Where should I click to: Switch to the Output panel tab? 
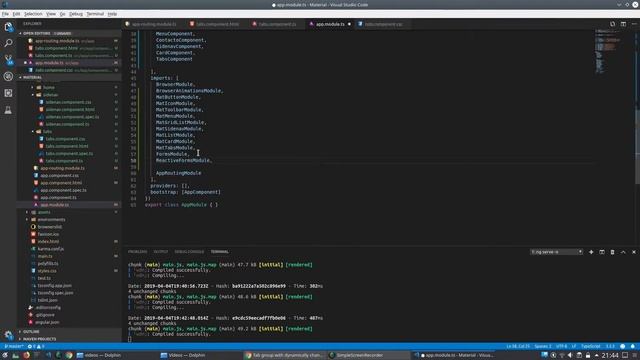point(160,252)
